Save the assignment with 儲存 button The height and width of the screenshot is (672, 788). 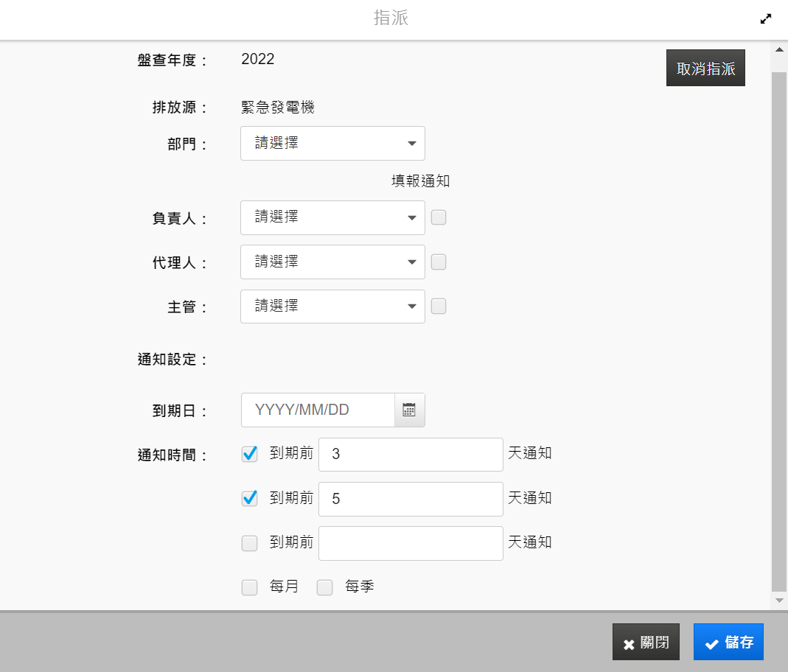point(728,643)
